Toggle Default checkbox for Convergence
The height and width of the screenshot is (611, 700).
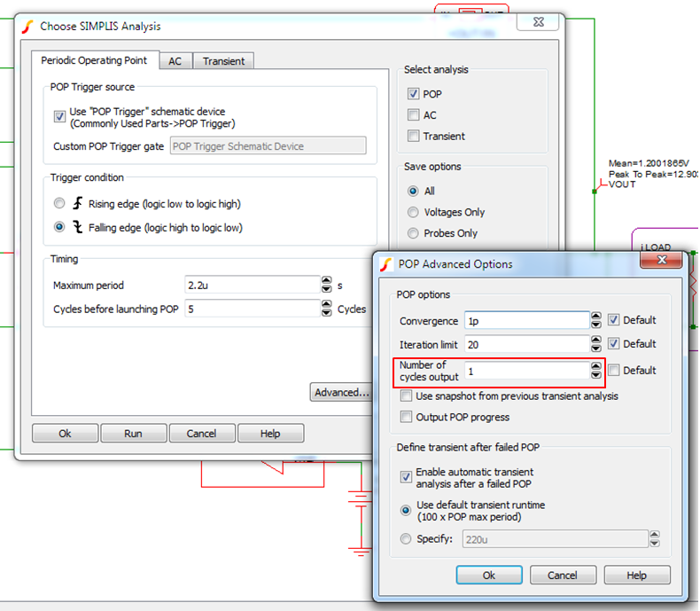[614, 320]
